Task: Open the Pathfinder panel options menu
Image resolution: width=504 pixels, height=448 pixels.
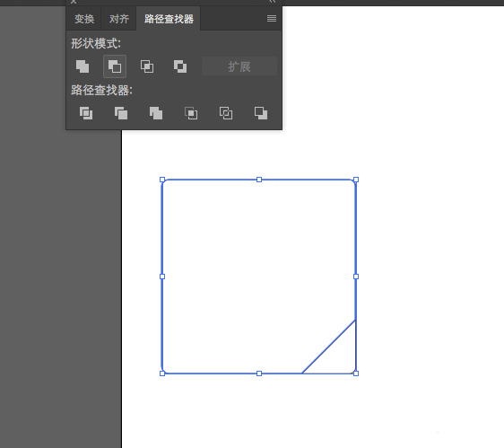Action: point(272,19)
